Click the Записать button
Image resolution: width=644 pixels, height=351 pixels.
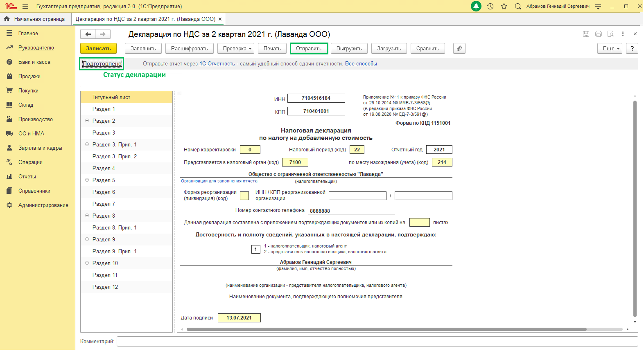click(98, 48)
